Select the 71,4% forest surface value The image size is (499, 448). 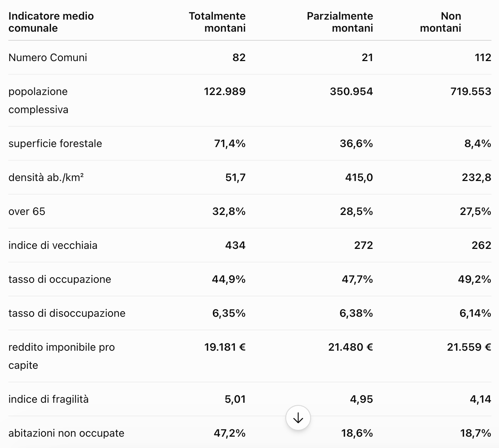click(230, 143)
